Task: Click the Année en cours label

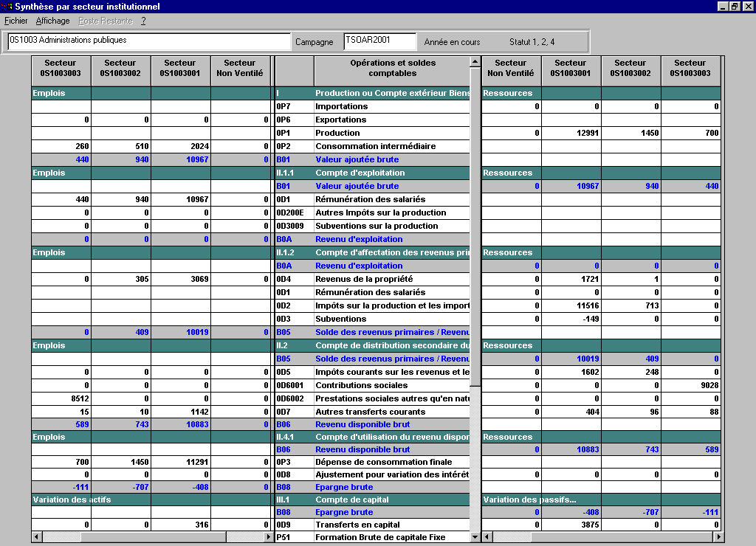Action: pos(452,42)
